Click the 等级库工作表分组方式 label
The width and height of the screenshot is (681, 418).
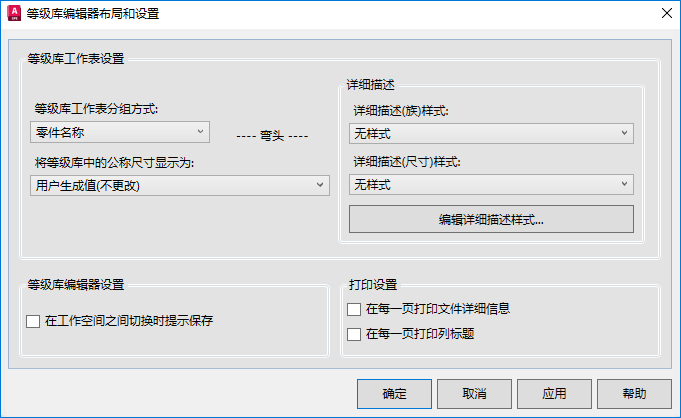tap(96, 109)
